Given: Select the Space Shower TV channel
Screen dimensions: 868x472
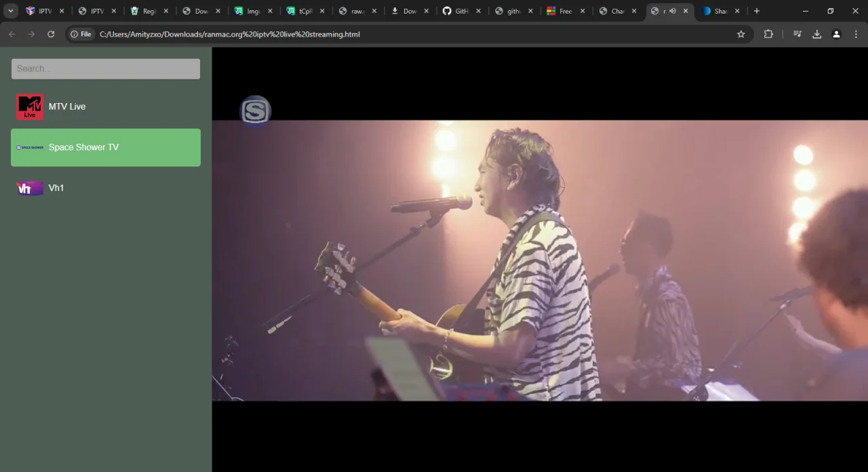Looking at the screenshot, I should coord(106,147).
